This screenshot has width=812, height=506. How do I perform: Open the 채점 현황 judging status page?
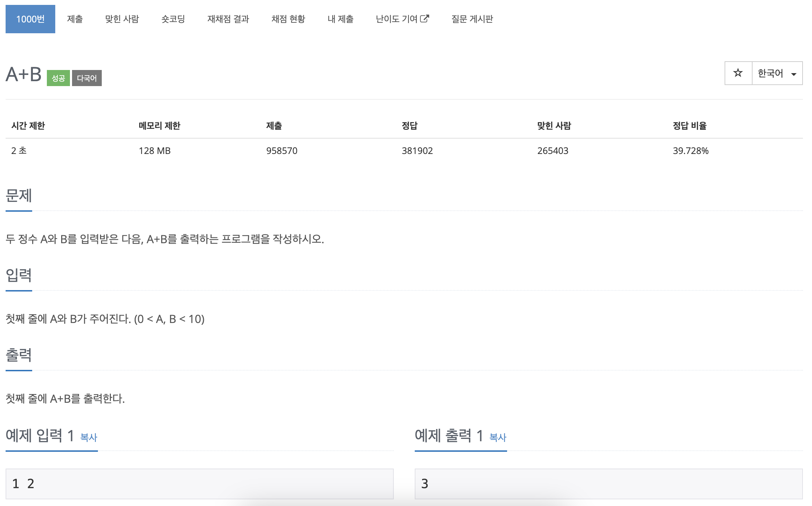click(x=288, y=19)
